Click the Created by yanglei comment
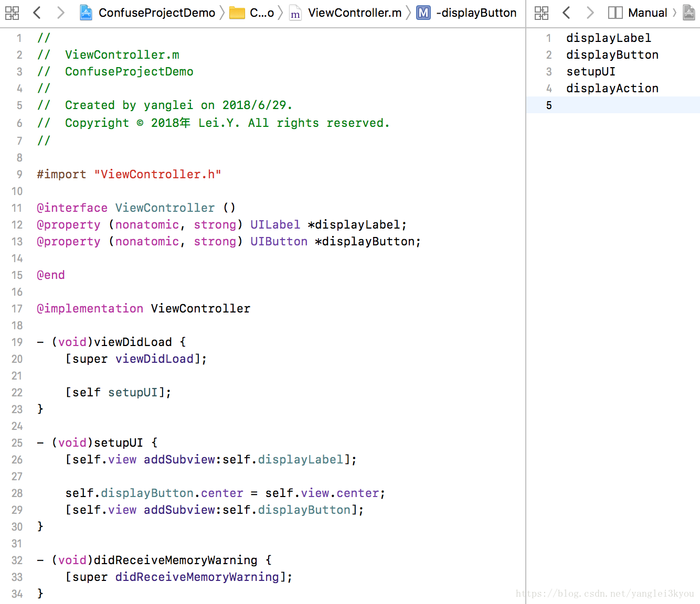This screenshot has width=700, height=604. (x=165, y=105)
